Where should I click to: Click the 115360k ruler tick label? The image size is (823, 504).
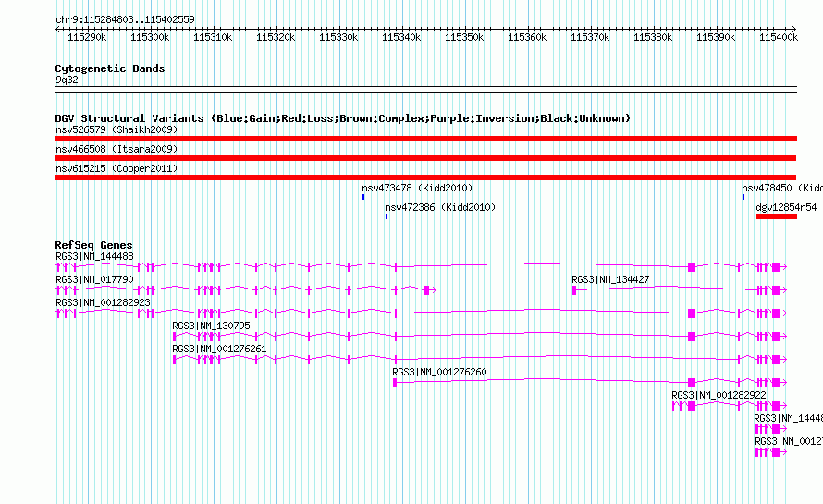point(527,37)
